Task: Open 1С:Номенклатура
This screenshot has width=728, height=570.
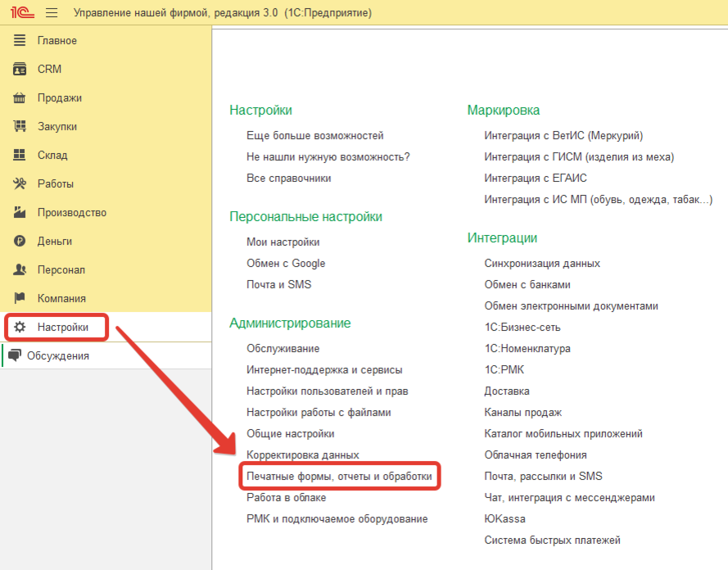Action: [x=527, y=349]
